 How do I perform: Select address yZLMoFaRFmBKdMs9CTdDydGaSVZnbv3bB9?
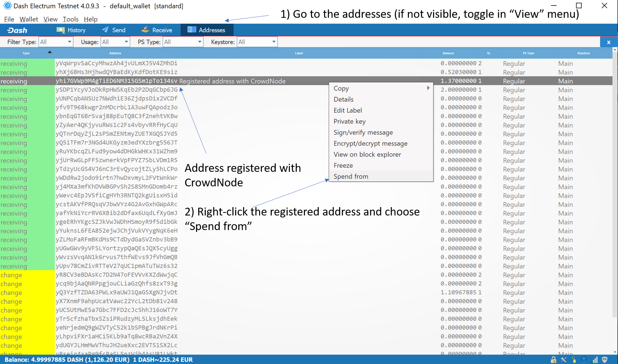tap(116, 239)
